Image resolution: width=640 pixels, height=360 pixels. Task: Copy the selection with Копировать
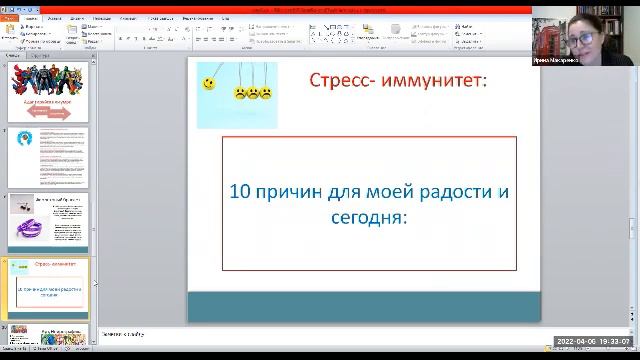pos(35,34)
